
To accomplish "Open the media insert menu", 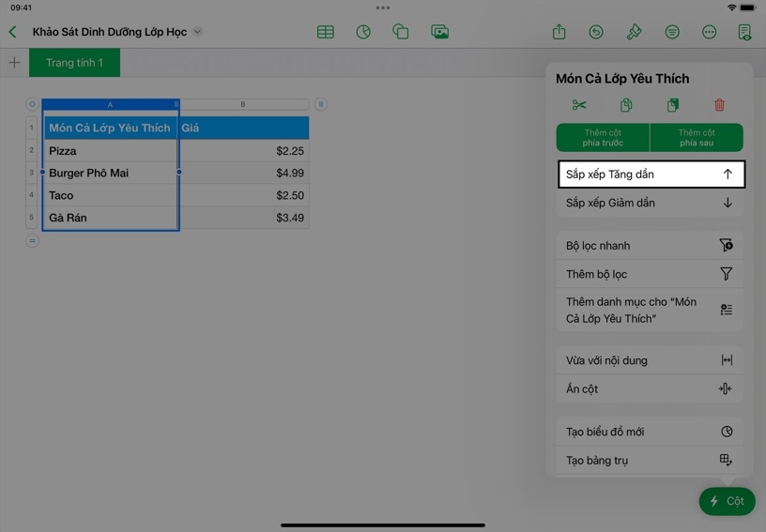I will [439, 32].
